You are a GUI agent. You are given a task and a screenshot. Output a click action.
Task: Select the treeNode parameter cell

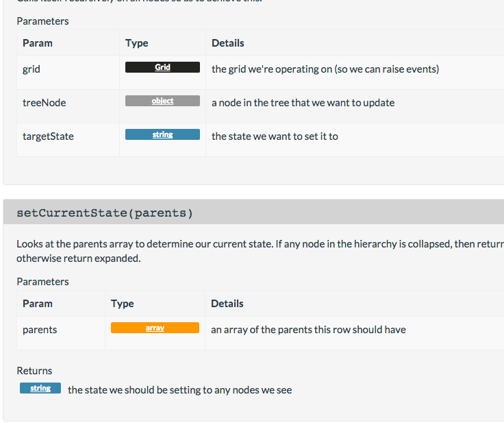click(68, 106)
